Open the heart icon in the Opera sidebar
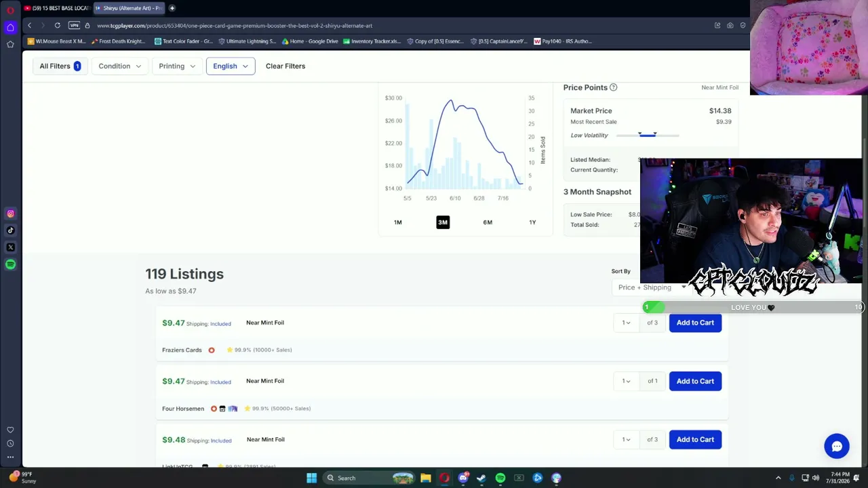Viewport: 868px width, 488px height. pyautogui.click(x=10, y=430)
